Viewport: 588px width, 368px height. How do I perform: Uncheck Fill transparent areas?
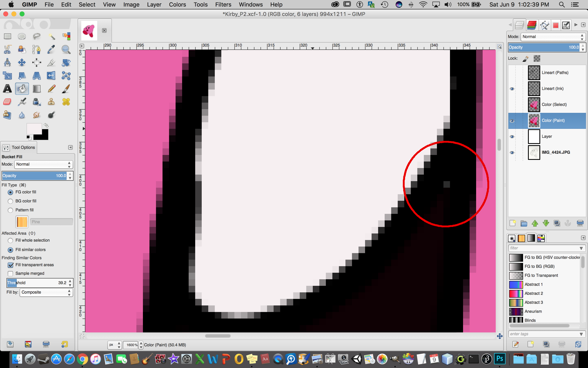10,265
